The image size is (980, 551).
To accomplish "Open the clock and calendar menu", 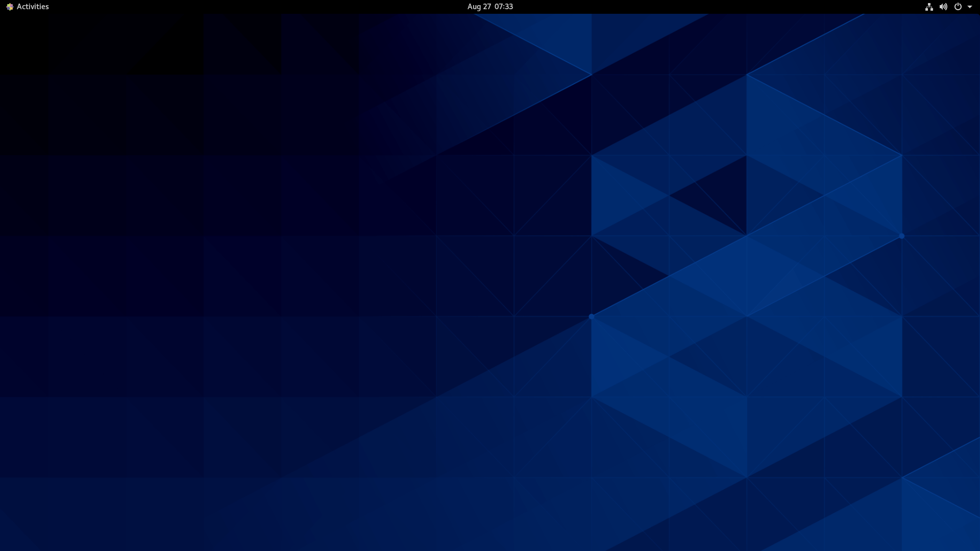I will point(490,7).
